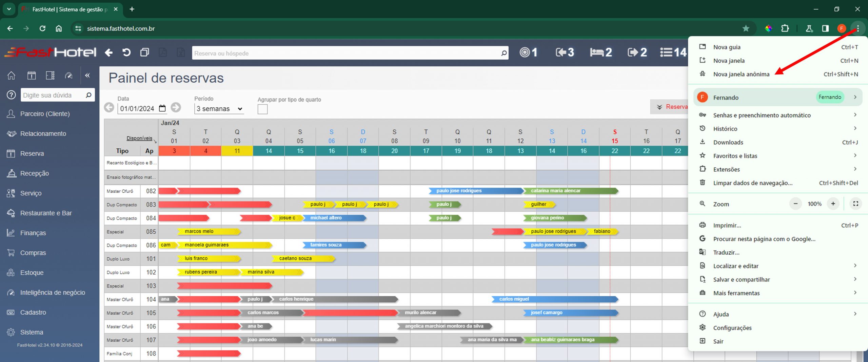Viewport: 868px width, 362px height.
Task: Increase zoom with the plus button
Action: click(833, 204)
